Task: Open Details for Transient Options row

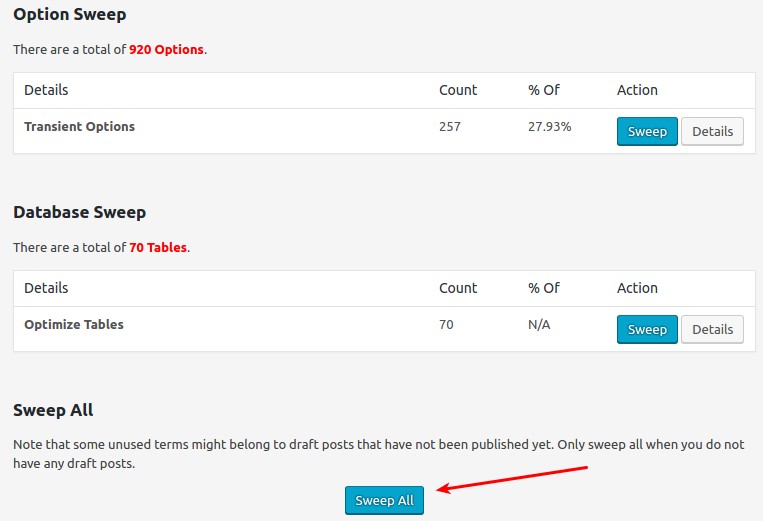Action: pyautogui.click(x=712, y=132)
